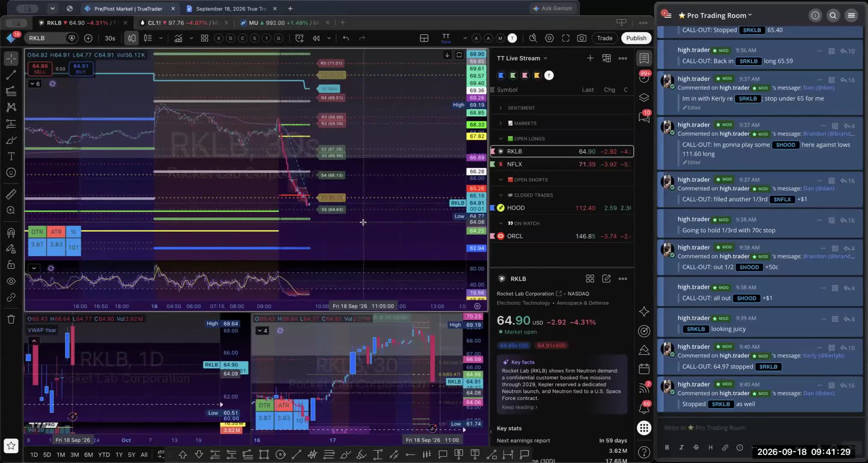Open the Fibonacci tools group
Screen dimensions: 868x463
tap(11, 91)
